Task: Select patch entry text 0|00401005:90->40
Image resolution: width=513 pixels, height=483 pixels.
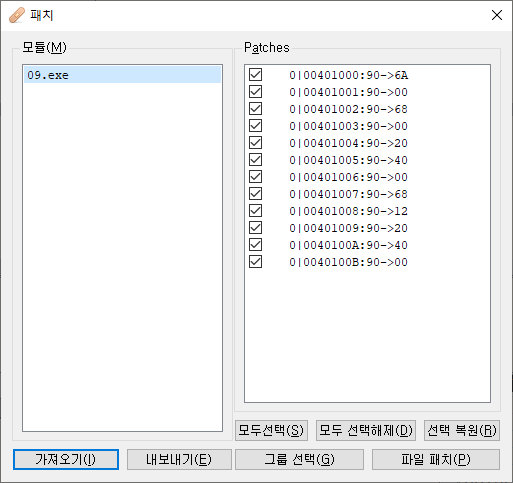Action: click(x=348, y=160)
